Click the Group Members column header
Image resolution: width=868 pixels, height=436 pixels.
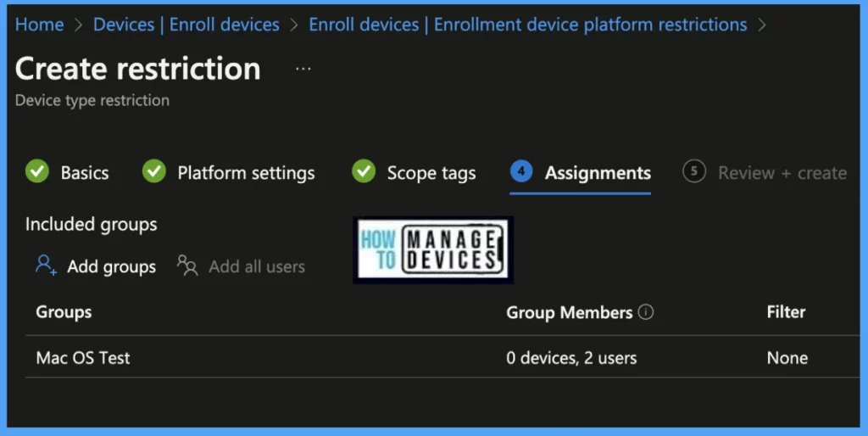click(569, 312)
